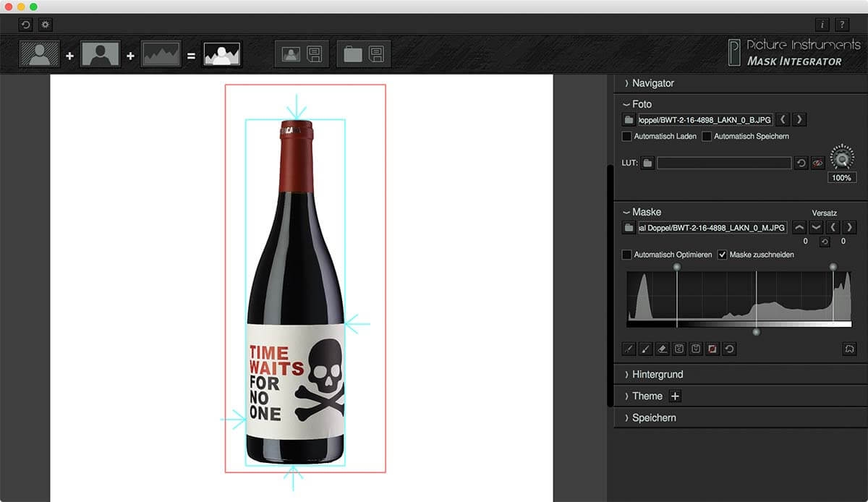The height and width of the screenshot is (502, 868).
Task: Select the hatched-background photo view
Action: 40,54
